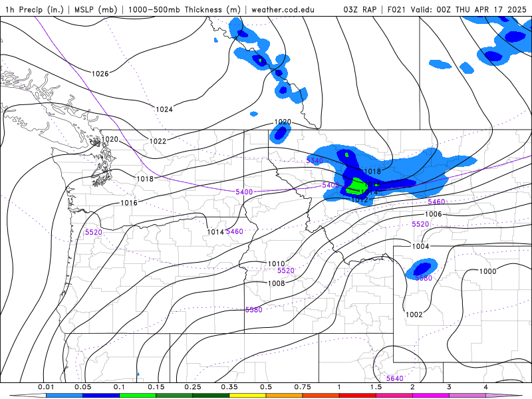Click the '1000-500mb Thickness (m)' title text

pos(184,9)
